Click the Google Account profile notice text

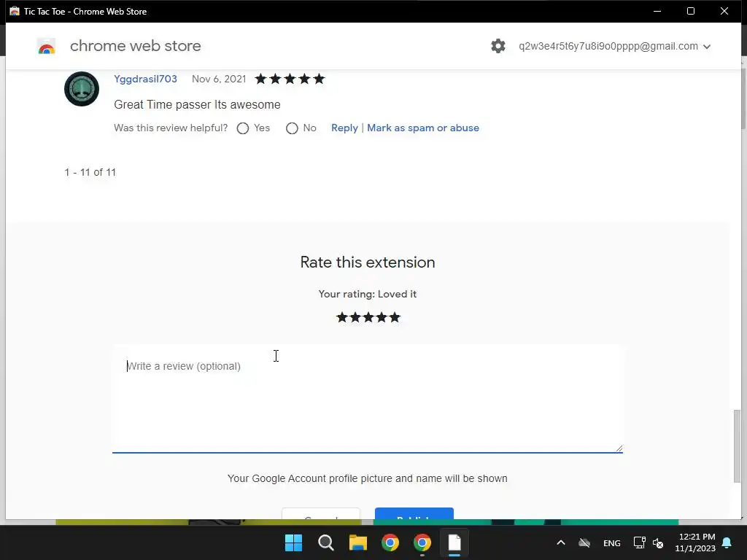point(368,478)
